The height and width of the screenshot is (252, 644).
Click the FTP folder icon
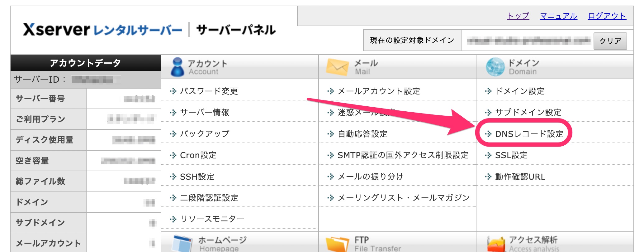coord(337,244)
